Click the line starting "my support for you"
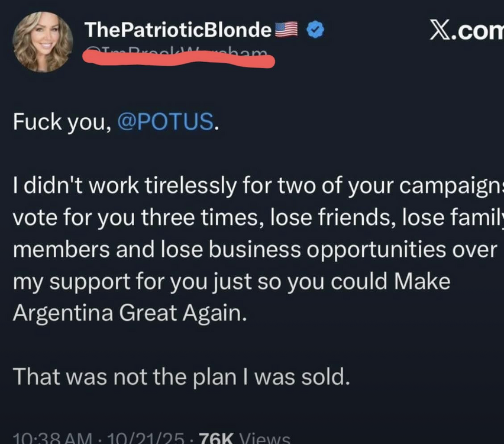The image size is (504, 444). click(x=231, y=281)
